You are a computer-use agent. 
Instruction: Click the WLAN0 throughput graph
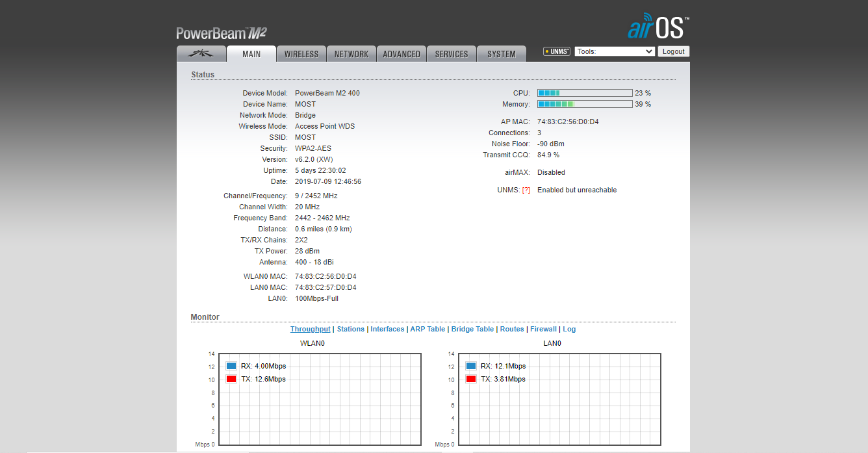[320, 399]
